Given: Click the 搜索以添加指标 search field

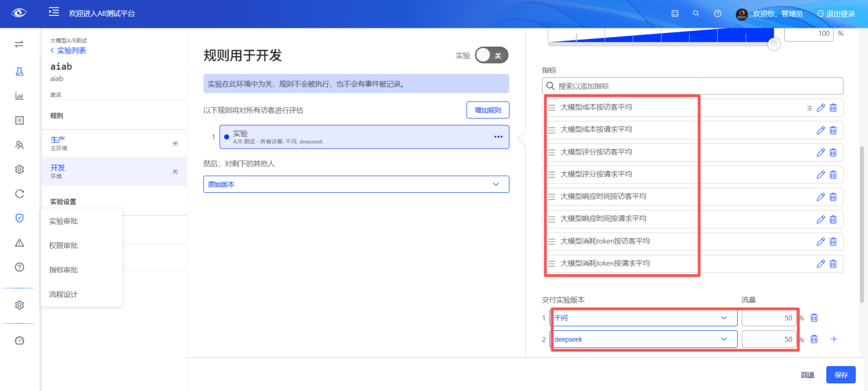Looking at the screenshot, I should click(692, 86).
